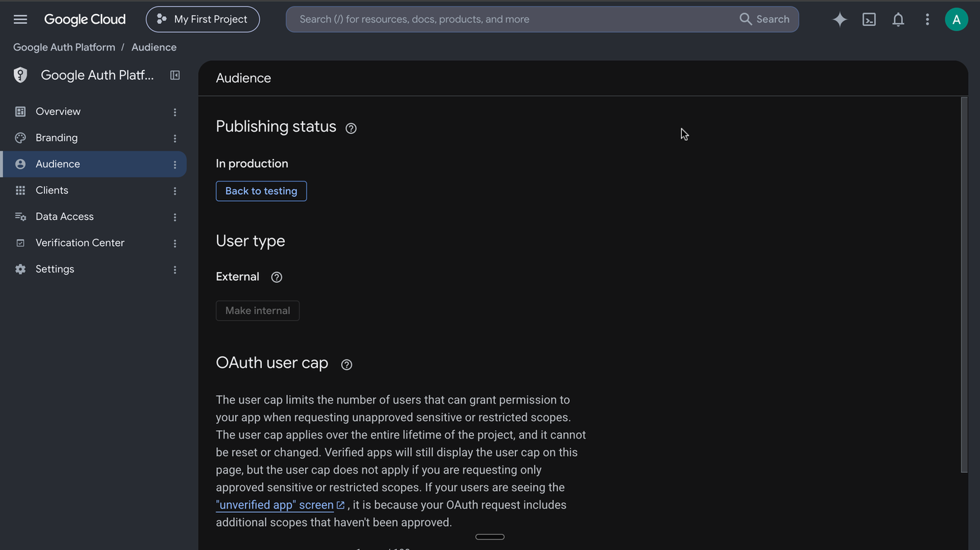Viewport: 980px width, 550px height.
Task: Click the Make internal button
Action: [x=258, y=311]
